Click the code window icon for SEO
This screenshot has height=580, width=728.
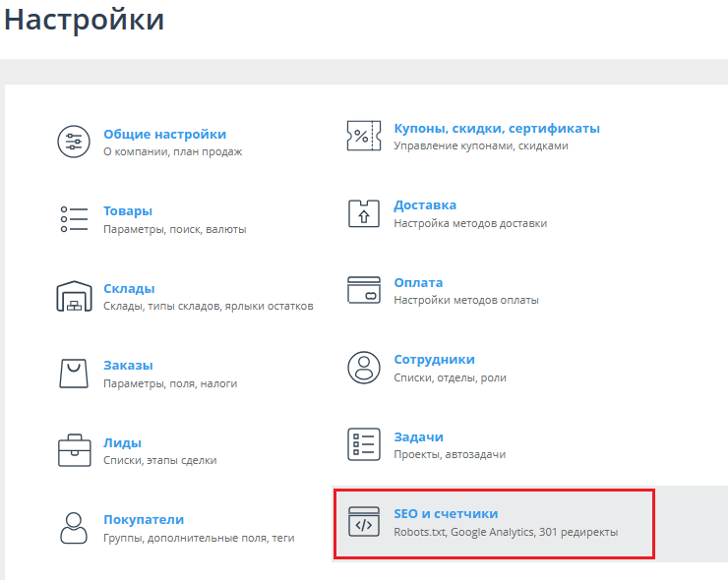[364, 522]
